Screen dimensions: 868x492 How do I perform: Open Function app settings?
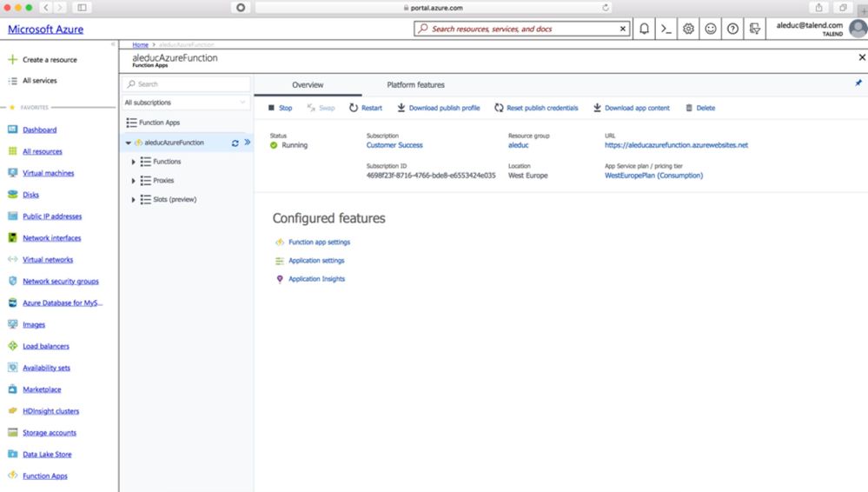coord(319,243)
